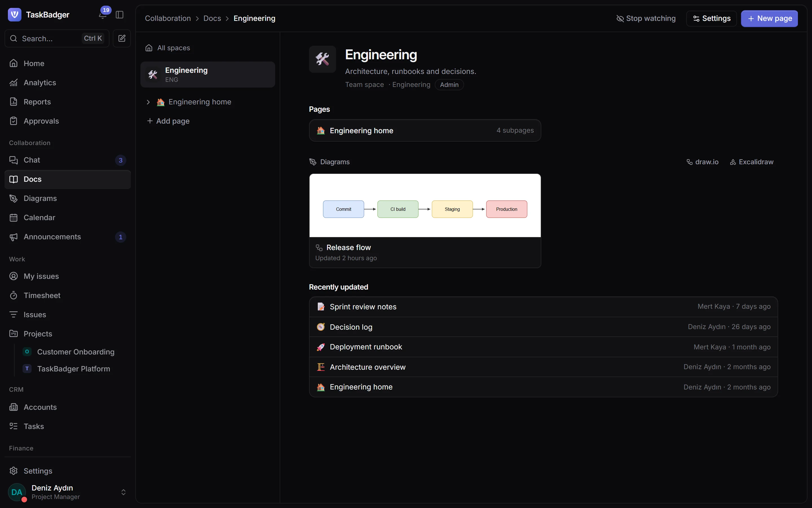
Task: Open the Diagrams sidebar item
Action: [67, 198]
